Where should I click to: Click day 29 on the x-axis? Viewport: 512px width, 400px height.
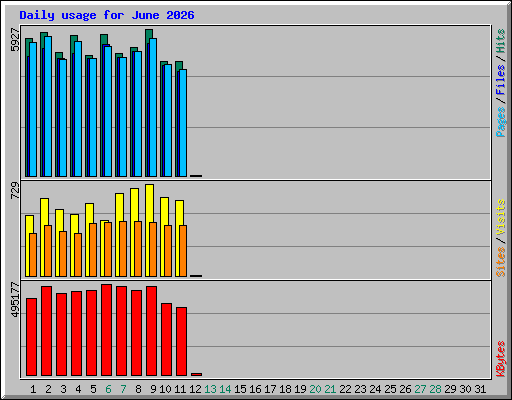coord(450,389)
